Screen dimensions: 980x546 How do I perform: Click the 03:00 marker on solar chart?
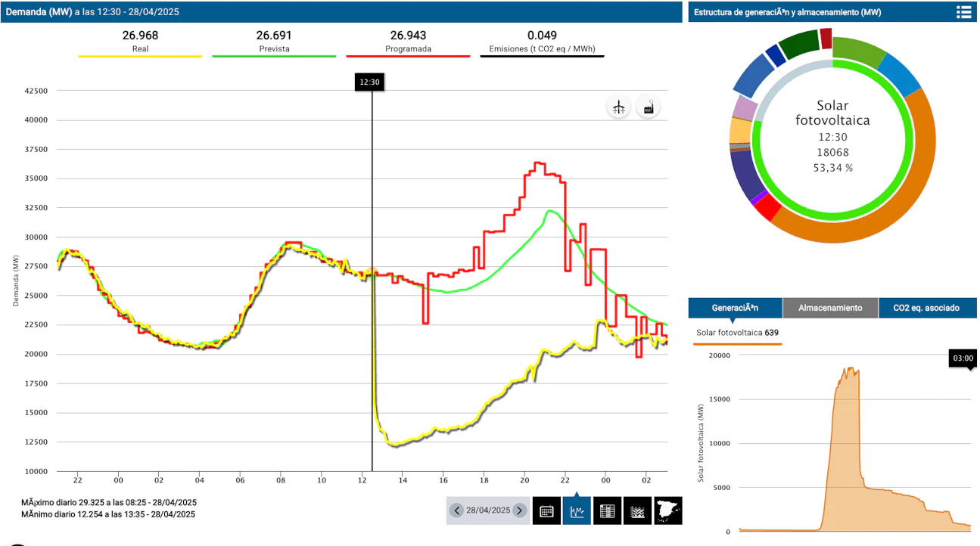click(x=963, y=358)
